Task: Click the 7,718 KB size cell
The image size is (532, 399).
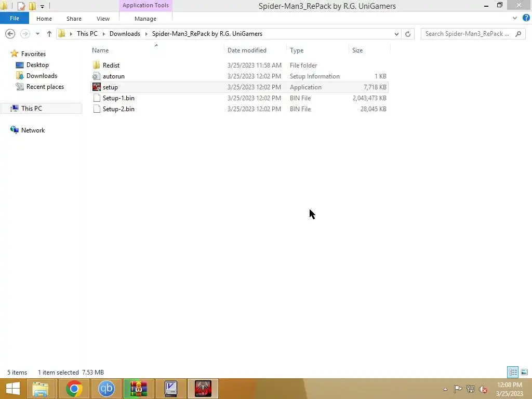Action: click(x=375, y=87)
